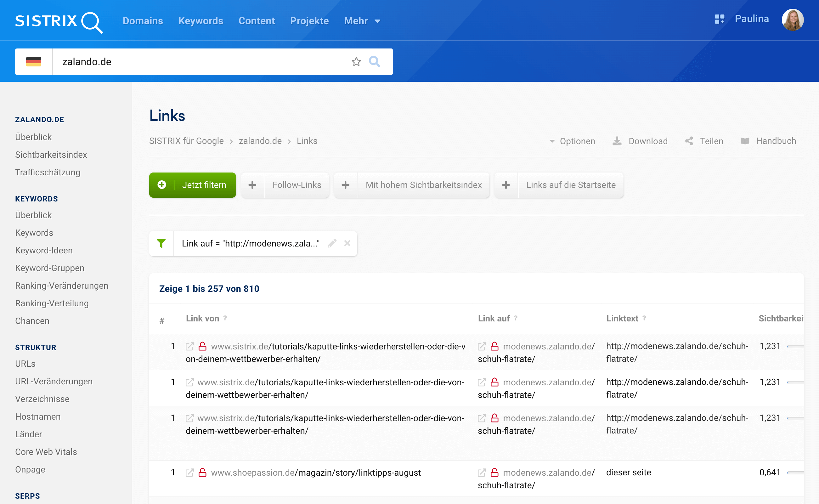Open Trafficschätzung in the sidebar
819x504 pixels.
48,172
